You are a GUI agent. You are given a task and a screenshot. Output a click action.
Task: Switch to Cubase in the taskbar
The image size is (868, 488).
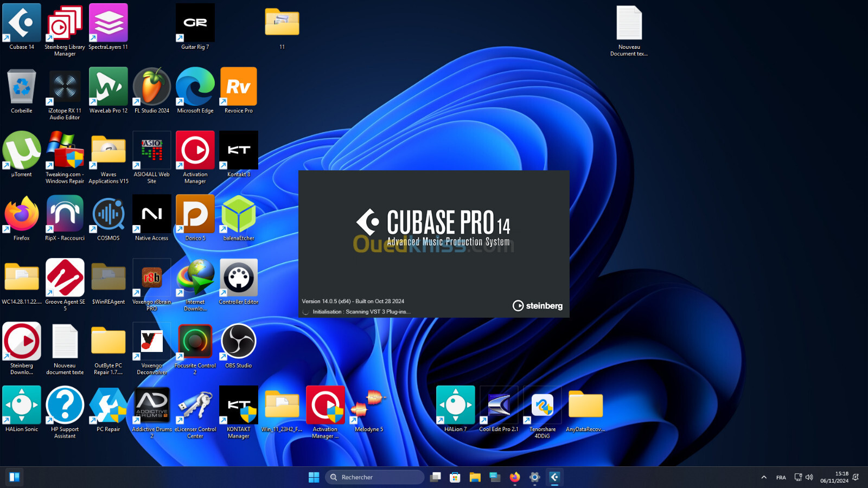point(554,477)
